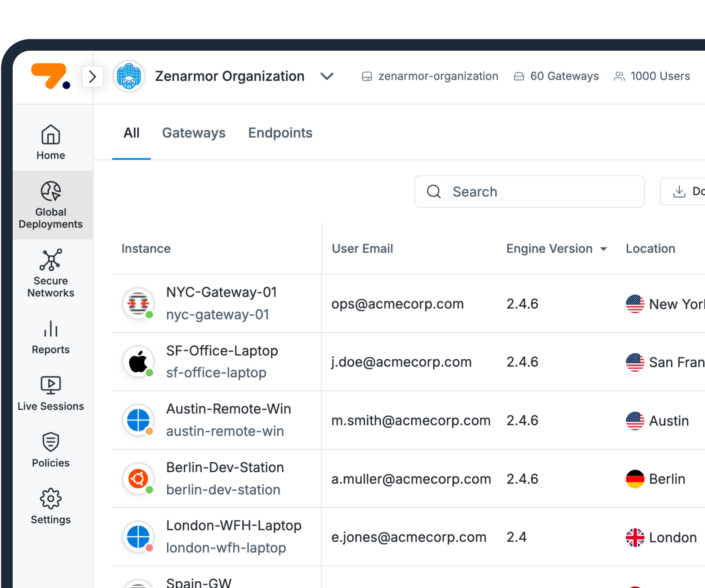705x588 pixels.
Task: Click email j.doe@acmecorp.com
Action: coord(402,362)
